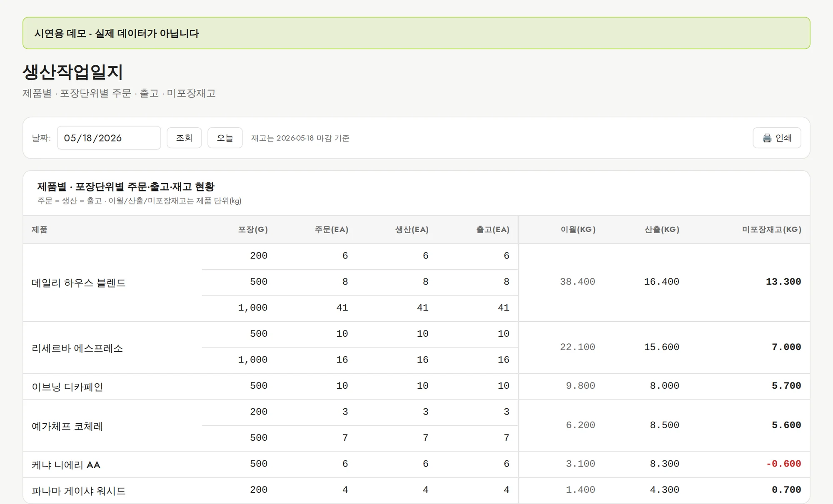This screenshot has height=504, width=833.
Task: Click output value 15.600
Action: pos(662,347)
